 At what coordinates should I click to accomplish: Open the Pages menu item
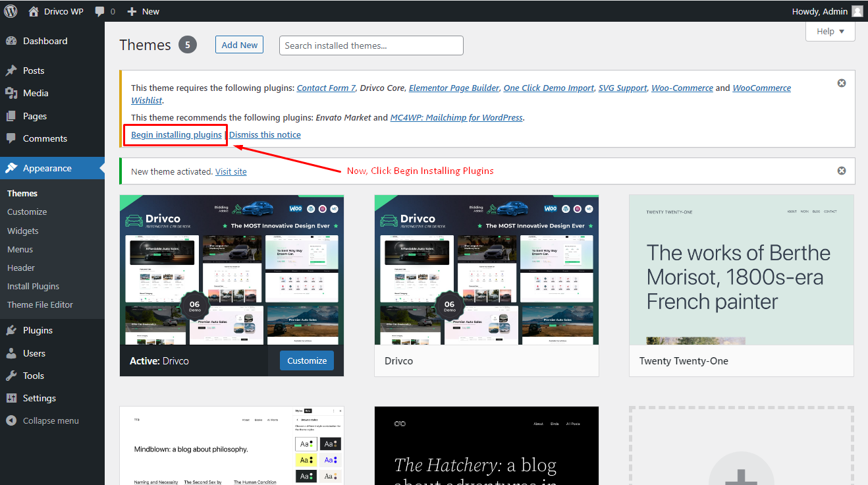click(x=52, y=116)
